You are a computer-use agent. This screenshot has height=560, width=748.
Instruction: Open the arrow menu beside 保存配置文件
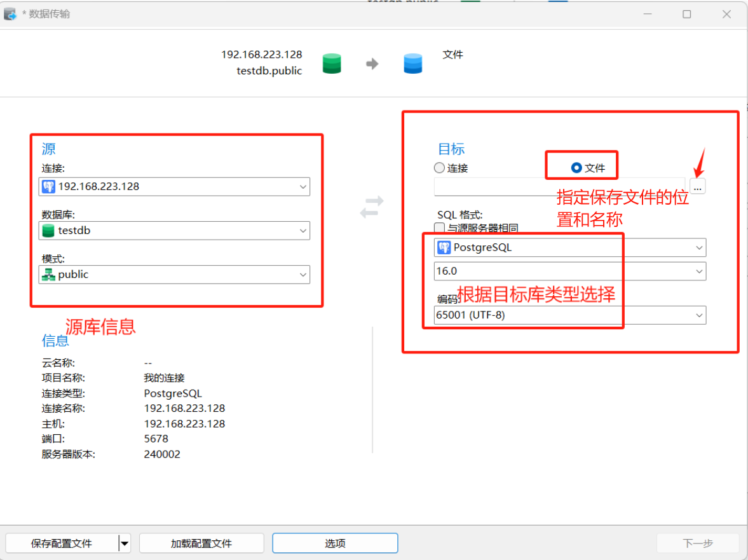pos(125,543)
